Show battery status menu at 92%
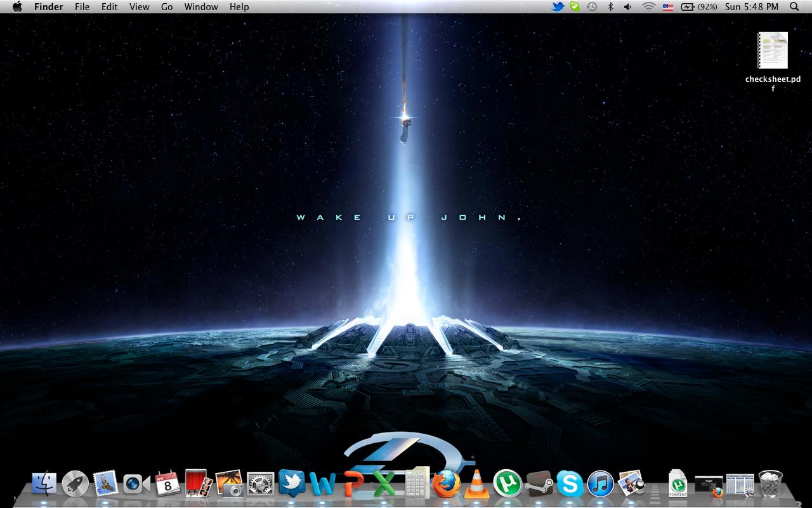Image resolution: width=812 pixels, height=508 pixels. (x=699, y=7)
